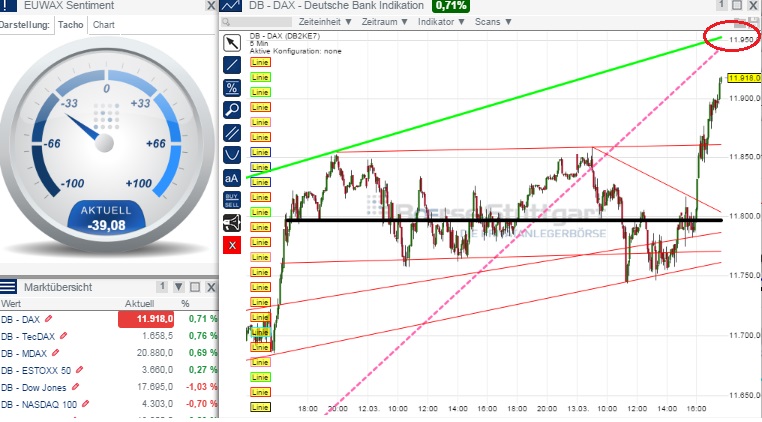
Task: Open the DB - DAX row
Action: click(109, 319)
